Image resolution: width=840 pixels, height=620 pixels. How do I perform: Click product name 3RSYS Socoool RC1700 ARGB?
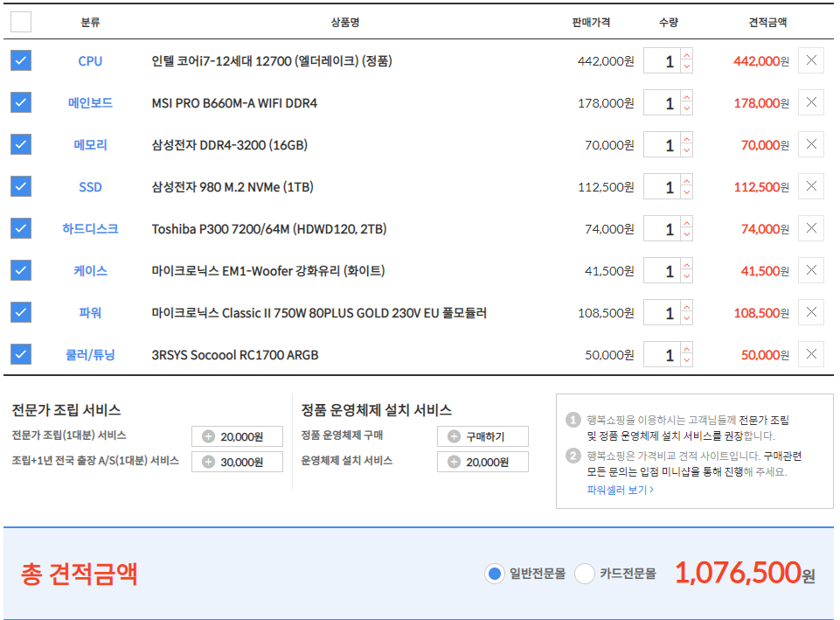234,355
